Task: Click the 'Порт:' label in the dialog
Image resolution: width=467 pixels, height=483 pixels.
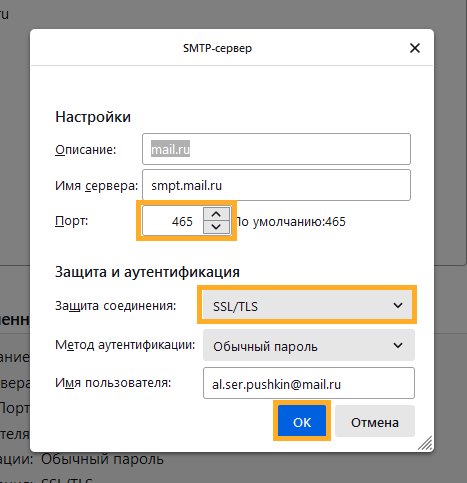Action: pyautogui.click(x=72, y=221)
